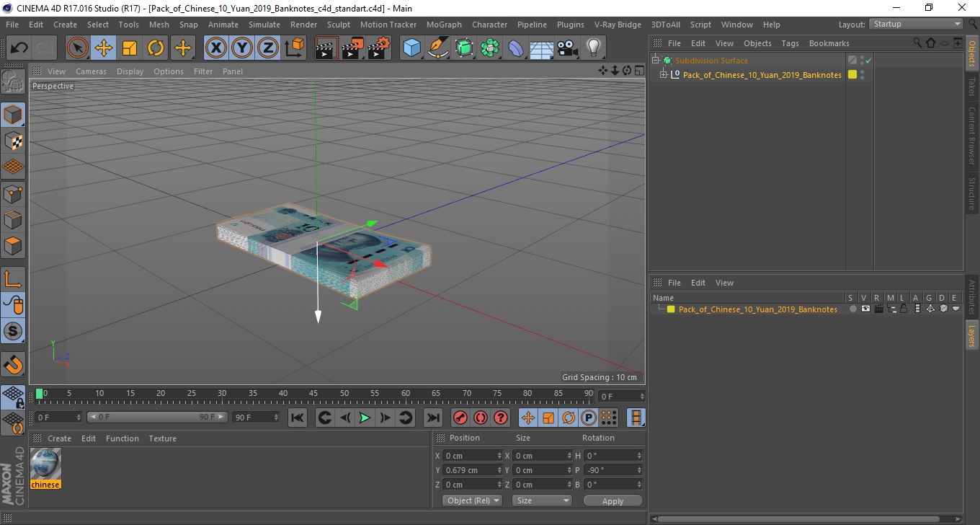This screenshot has height=525, width=980.
Task: Toggle X axis lock
Action: coord(216,48)
